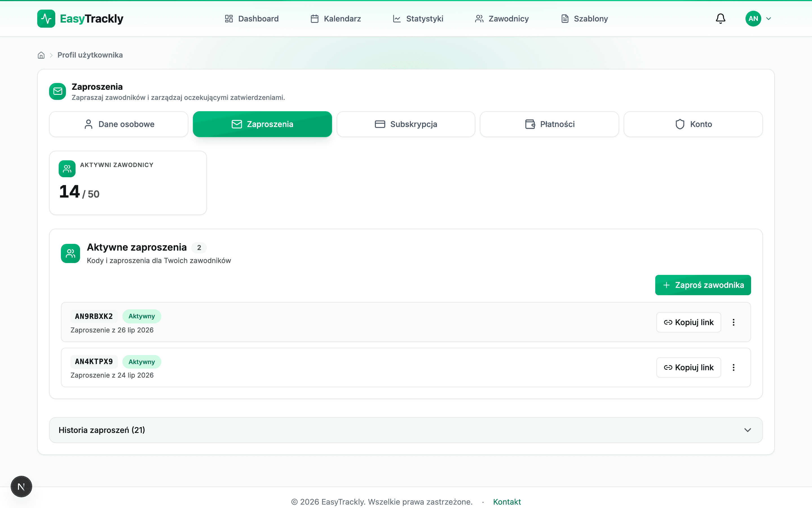Click the Aktywne zaproszenia group icon
This screenshot has width=812, height=508.
coord(70,253)
